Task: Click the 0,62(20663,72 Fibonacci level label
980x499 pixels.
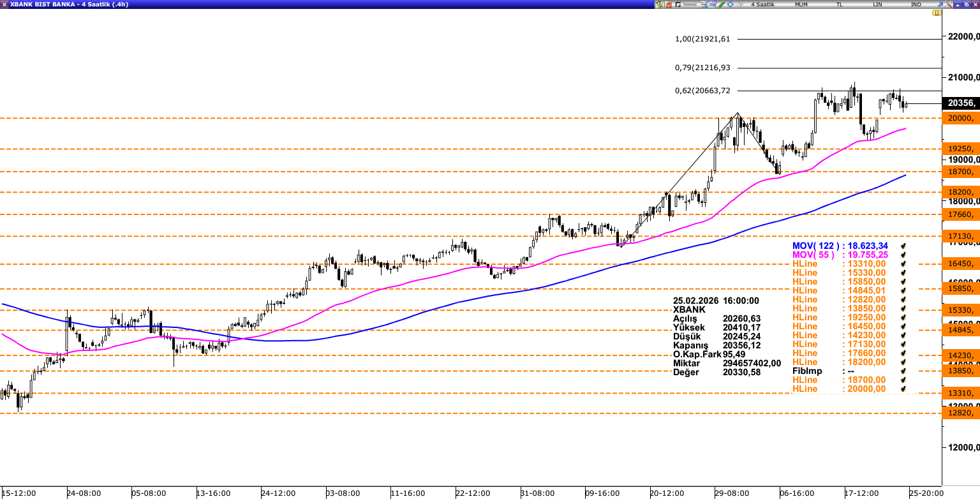Action: coord(702,91)
